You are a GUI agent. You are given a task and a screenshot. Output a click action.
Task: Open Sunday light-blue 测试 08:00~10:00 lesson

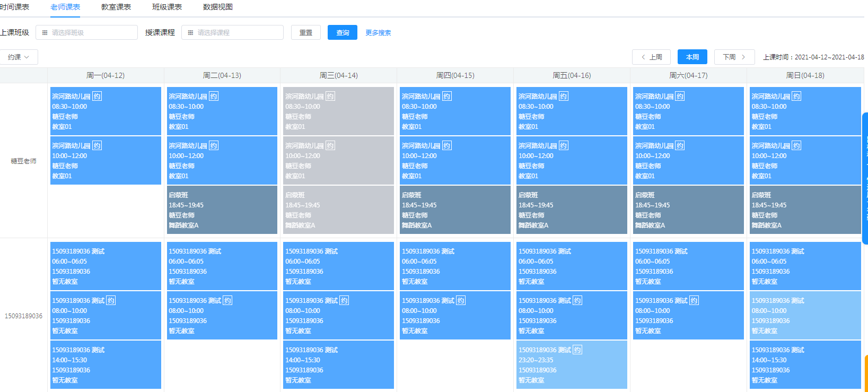click(x=805, y=315)
